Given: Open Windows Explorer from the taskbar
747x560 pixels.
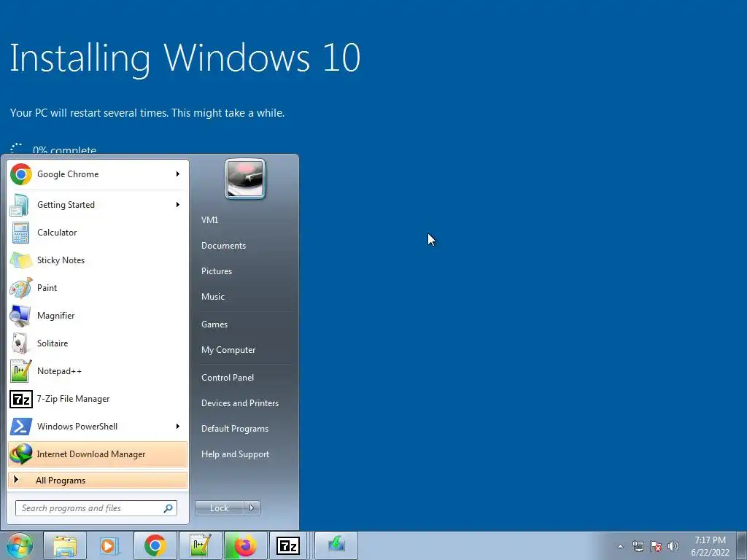Looking at the screenshot, I should 65,545.
